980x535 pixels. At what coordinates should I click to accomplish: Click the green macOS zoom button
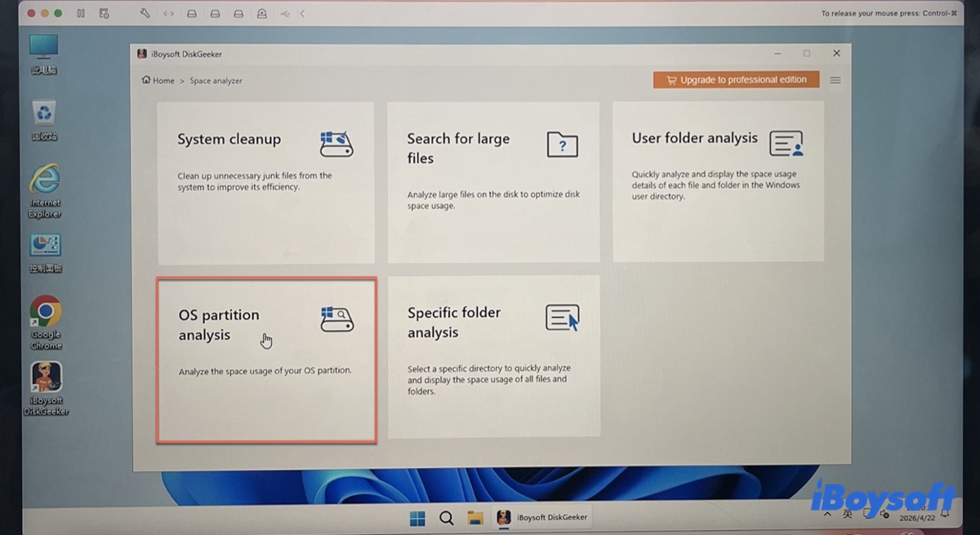click(58, 13)
